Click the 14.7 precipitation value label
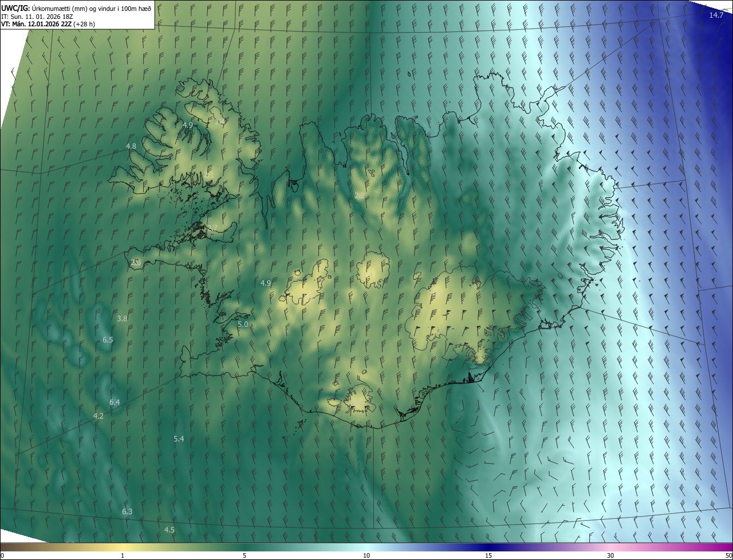Image resolution: width=733 pixels, height=560 pixels. [x=716, y=15]
